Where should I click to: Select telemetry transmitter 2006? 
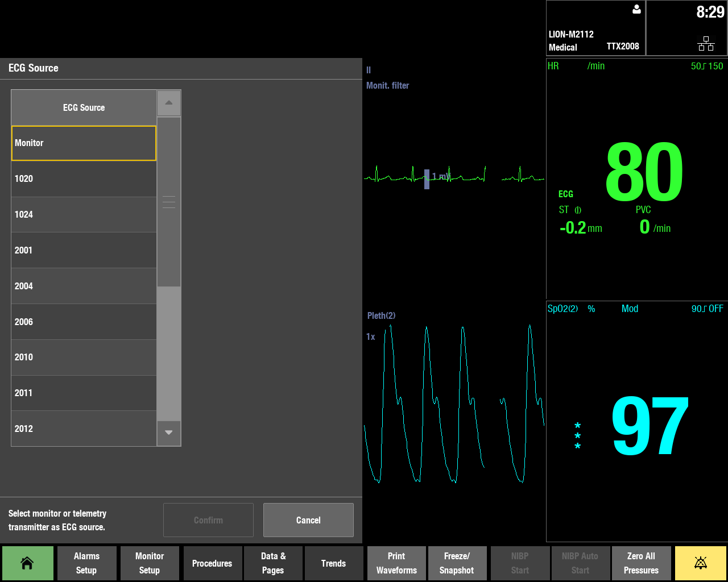[x=84, y=322]
